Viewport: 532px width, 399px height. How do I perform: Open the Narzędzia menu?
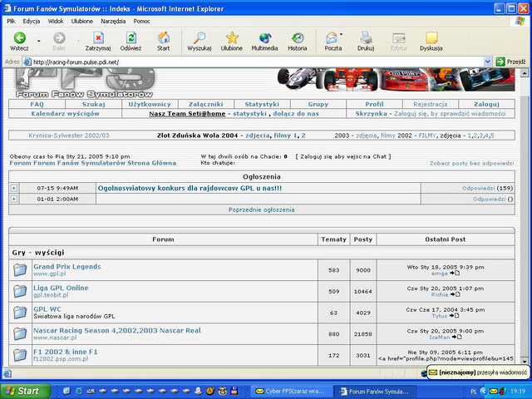pos(113,21)
